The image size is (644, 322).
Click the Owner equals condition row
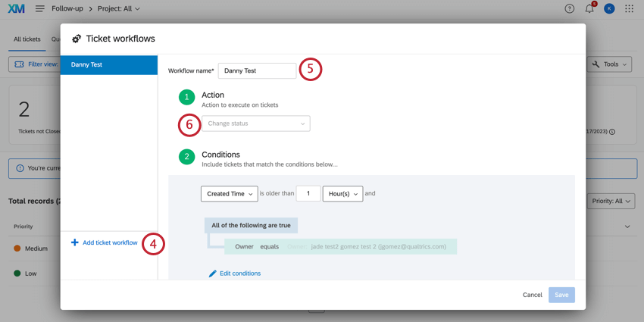point(340,247)
